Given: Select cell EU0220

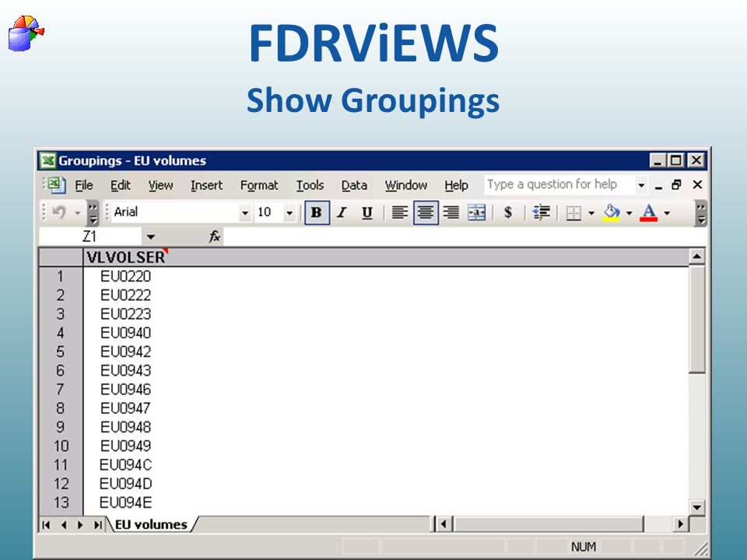Looking at the screenshot, I should 126,276.
